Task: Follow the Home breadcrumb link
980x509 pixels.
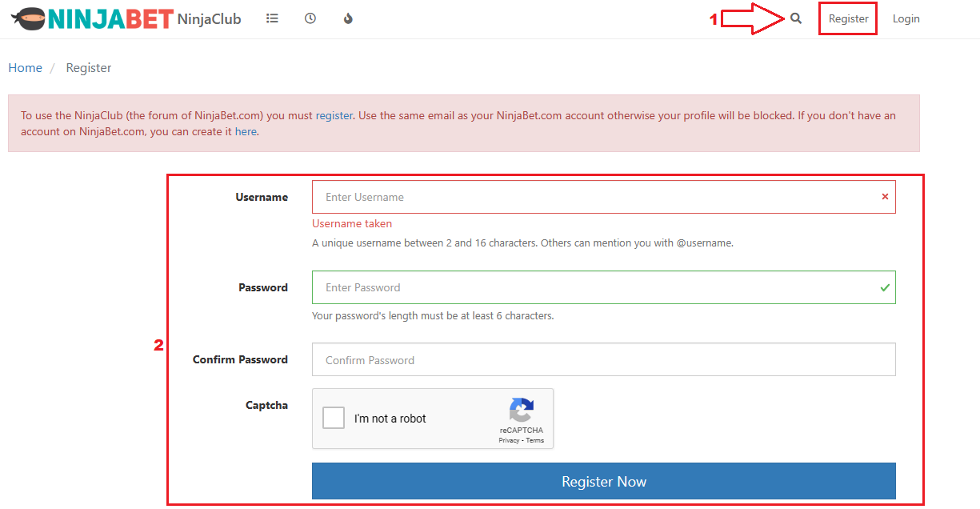Action: point(25,68)
